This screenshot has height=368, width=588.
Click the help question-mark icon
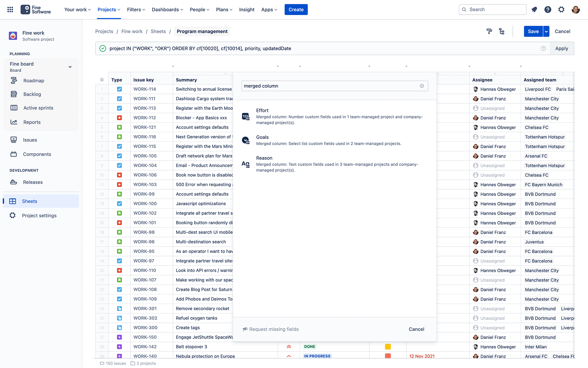pos(548,10)
